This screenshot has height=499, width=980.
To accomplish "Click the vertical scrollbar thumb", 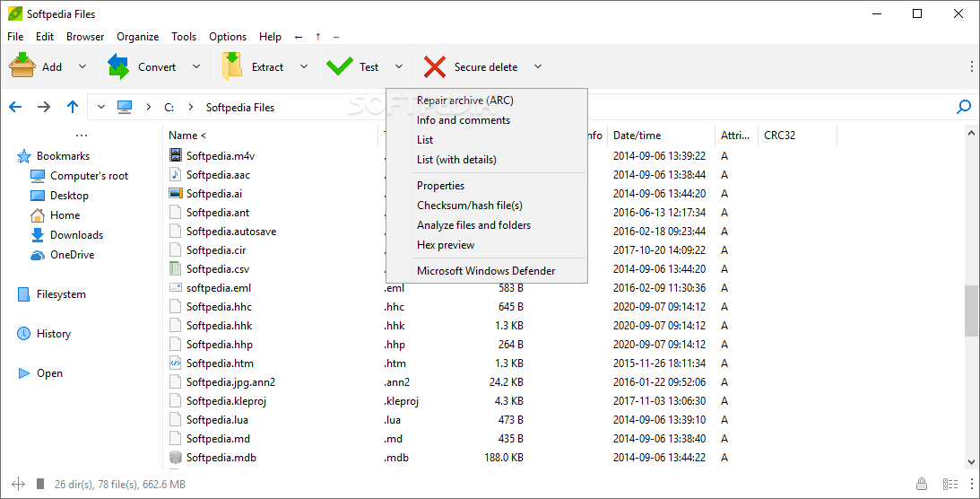I will [971, 311].
